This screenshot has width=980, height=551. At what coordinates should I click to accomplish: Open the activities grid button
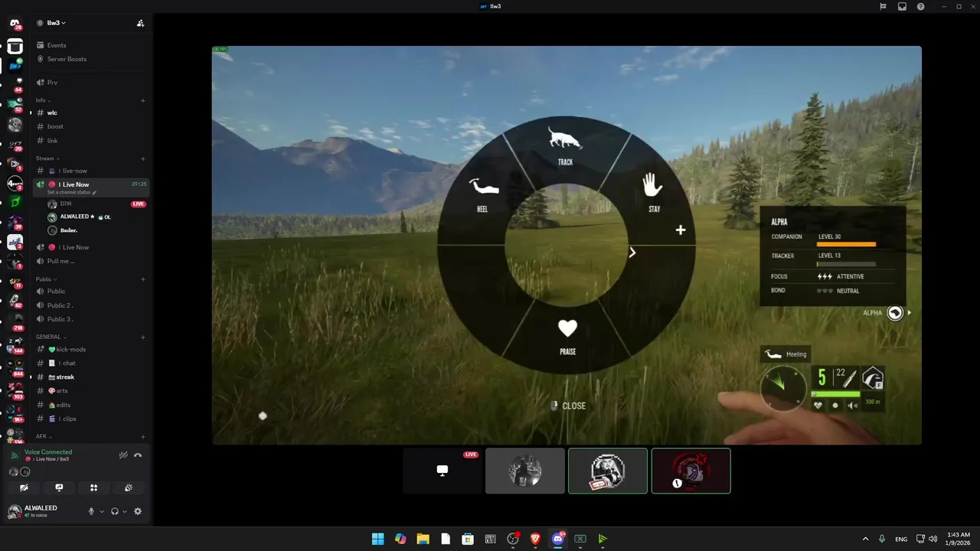pyautogui.click(x=93, y=487)
